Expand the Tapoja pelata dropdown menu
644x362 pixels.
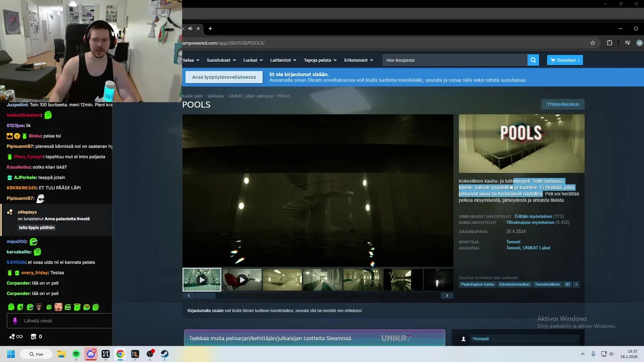pos(320,60)
